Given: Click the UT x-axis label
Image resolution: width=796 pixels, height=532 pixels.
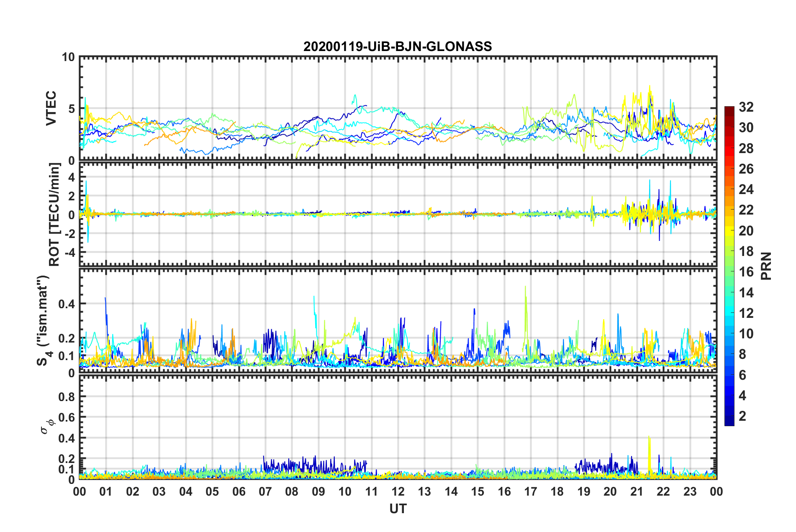Looking at the screenshot, I should (398, 509).
